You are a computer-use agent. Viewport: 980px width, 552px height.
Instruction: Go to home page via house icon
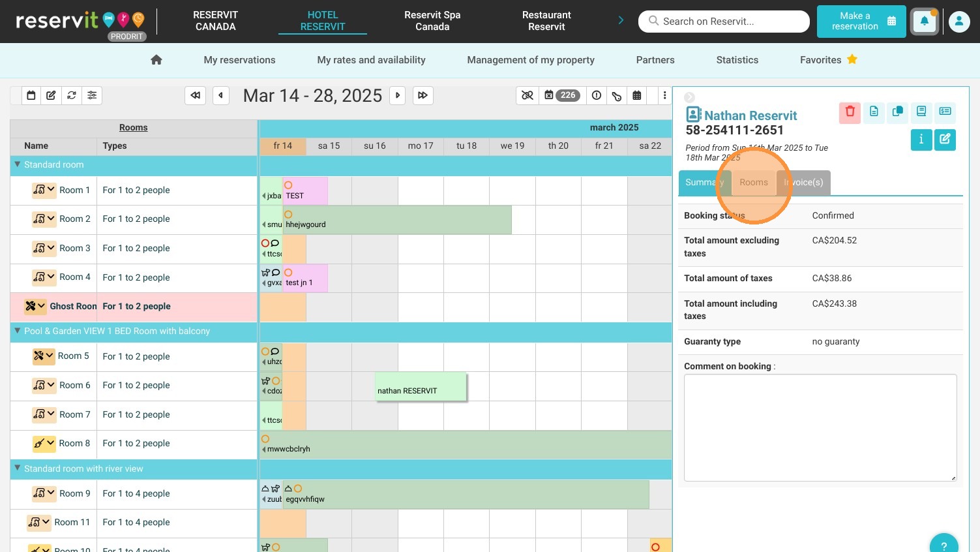point(156,60)
